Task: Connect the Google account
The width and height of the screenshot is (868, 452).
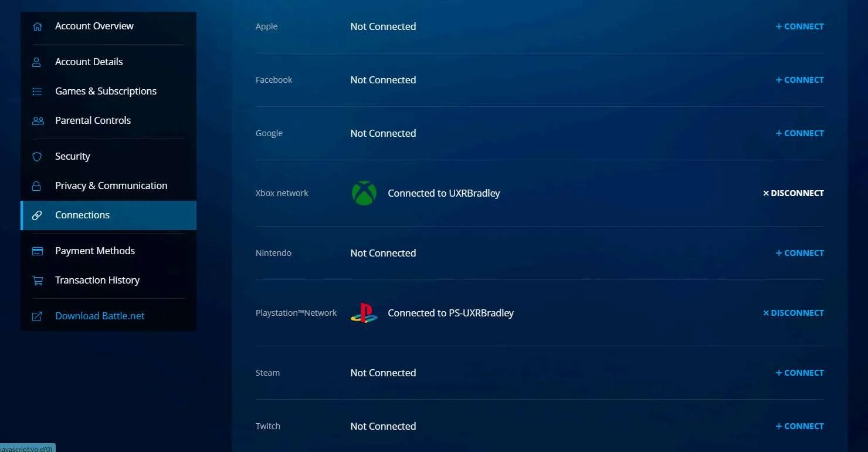Action: (x=800, y=133)
